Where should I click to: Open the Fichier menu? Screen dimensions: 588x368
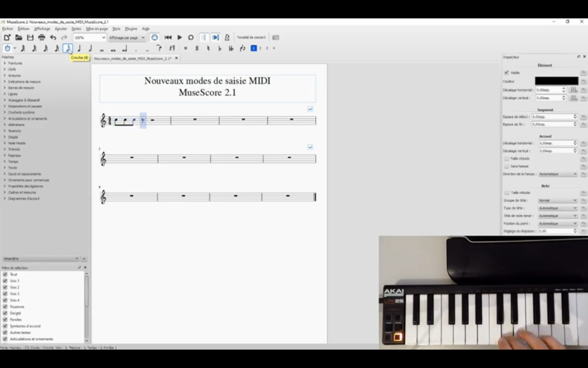[8, 29]
